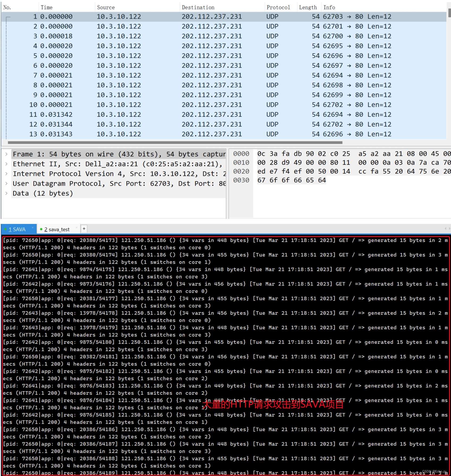Select packet 1 with port 62703
The width and height of the screenshot is (451, 476).
pyautogui.click(x=224, y=17)
